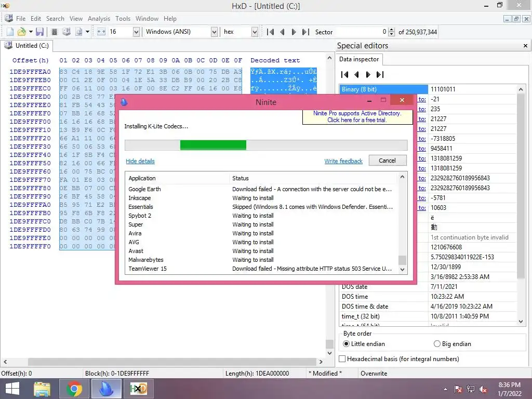Open the File menu
The image size is (532, 399).
[x=21, y=19]
